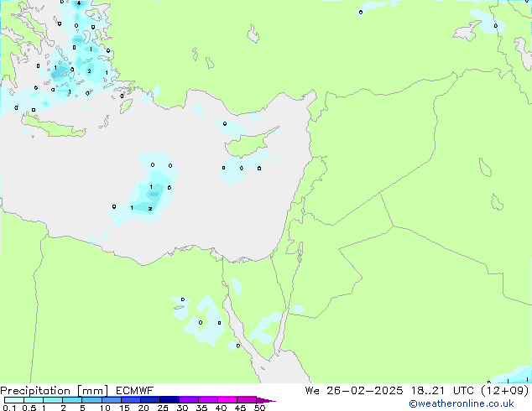Click the 45–50 mm legend swatch
532x411 pixels.
pyautogui.click(x=247, y=400)
